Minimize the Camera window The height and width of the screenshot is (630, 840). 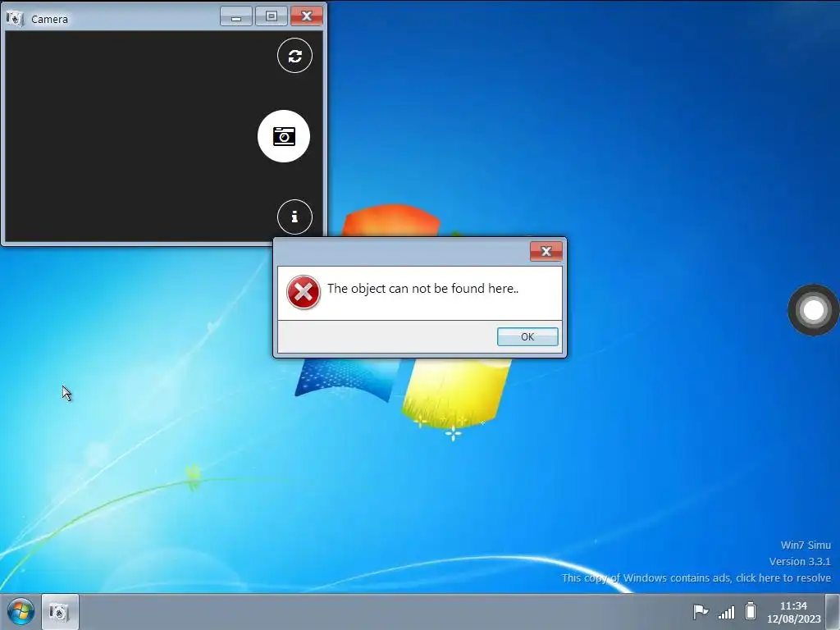(236, 16)
